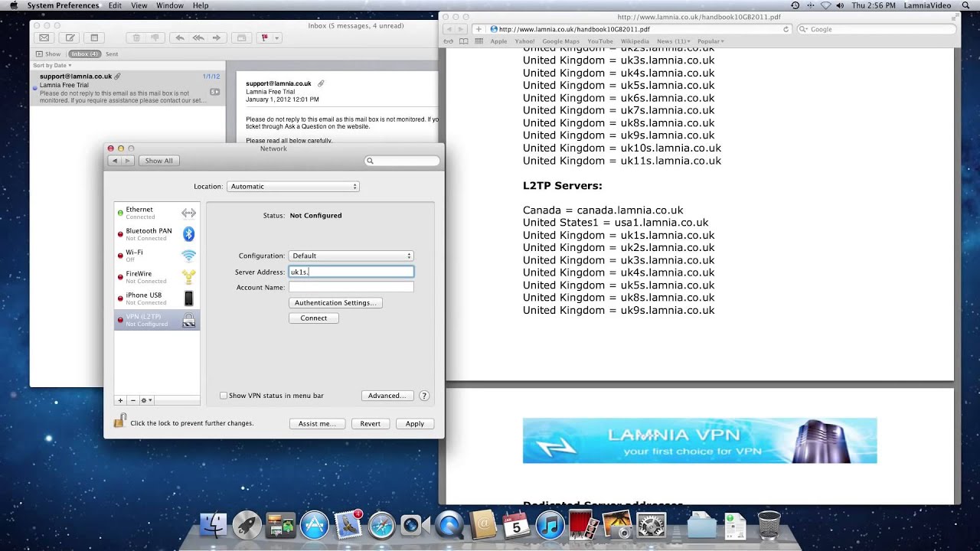The height and width of the screenshot is (551, 980).
Task: Open YouTube bookmark in Safari bar
Action: click(x=600, y=41)
